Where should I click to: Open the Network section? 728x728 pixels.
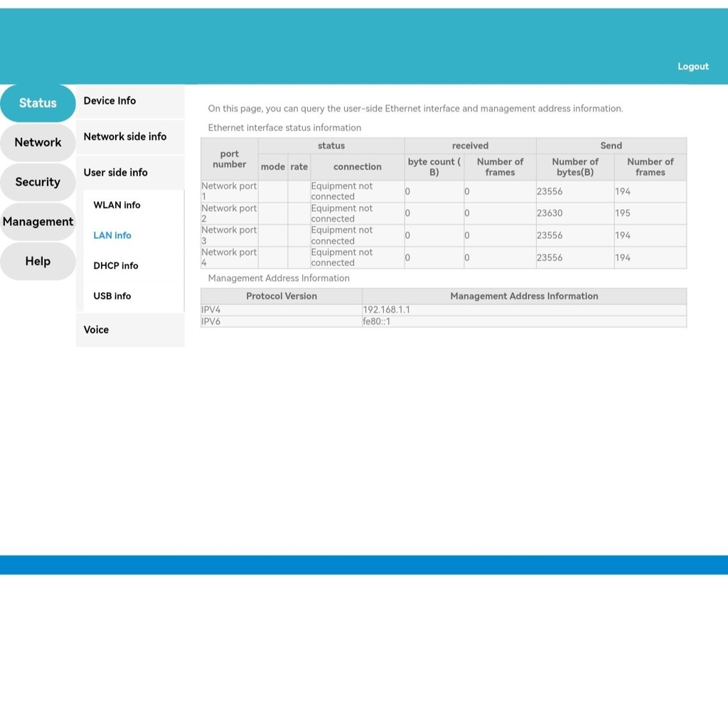pos(38,142)
